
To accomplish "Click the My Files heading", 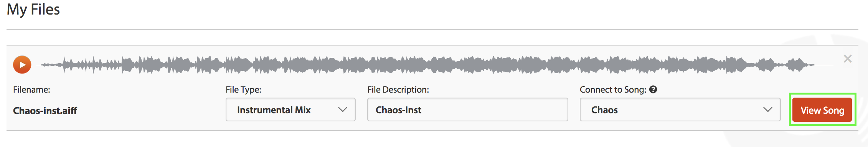I will pyautogui.click(x=33, y=10).
